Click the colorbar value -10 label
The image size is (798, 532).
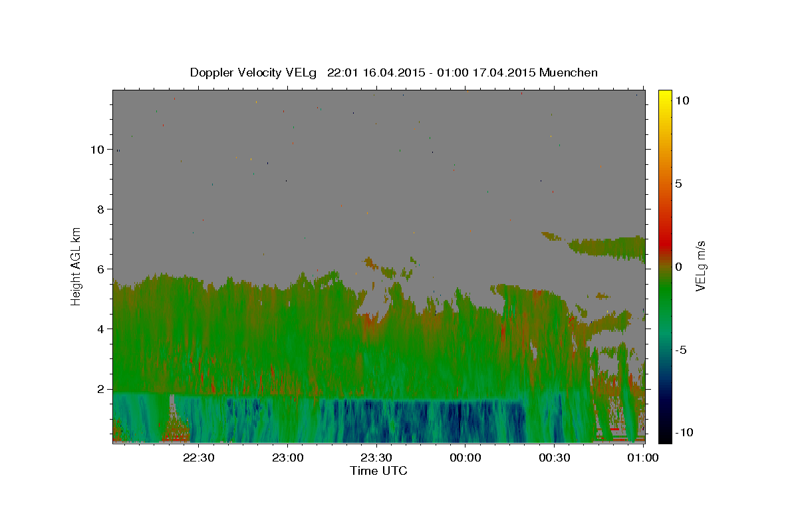click(684, 433)
